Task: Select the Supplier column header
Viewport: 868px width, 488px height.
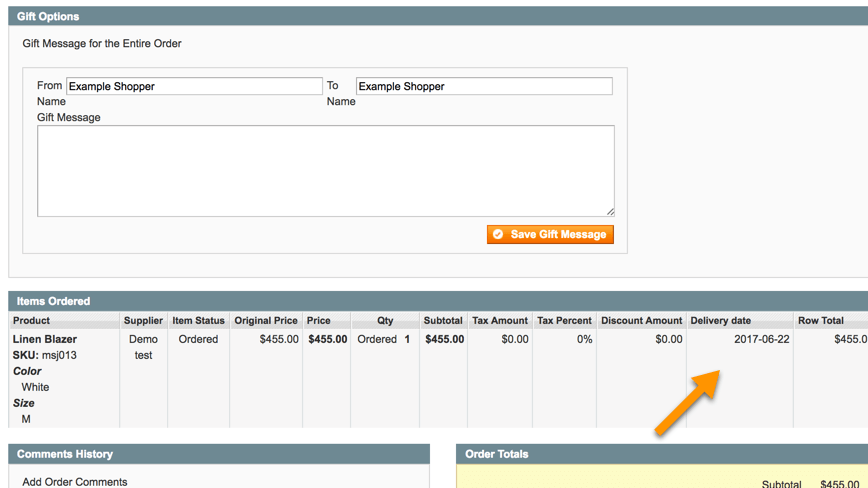Action: pos(143,321)
